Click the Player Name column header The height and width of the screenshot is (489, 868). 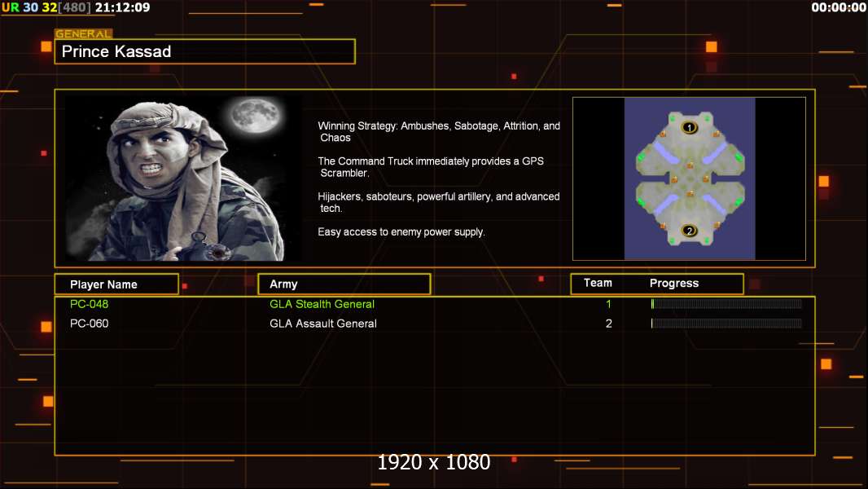116,284
